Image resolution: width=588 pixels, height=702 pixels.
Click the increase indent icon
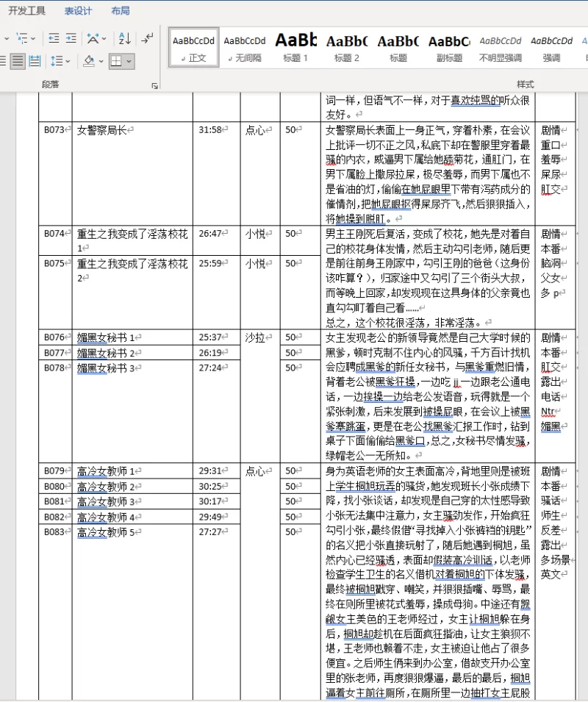71,38
